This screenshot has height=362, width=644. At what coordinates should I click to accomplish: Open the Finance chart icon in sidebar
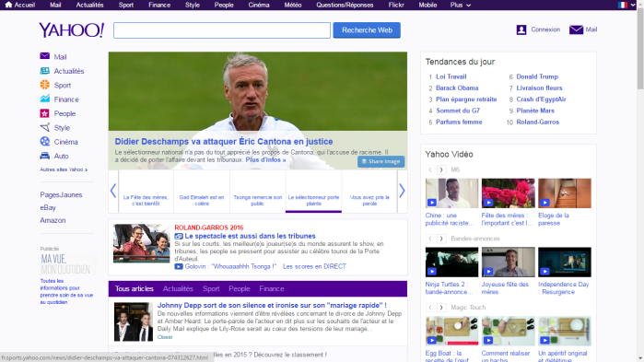coord(45,99)
